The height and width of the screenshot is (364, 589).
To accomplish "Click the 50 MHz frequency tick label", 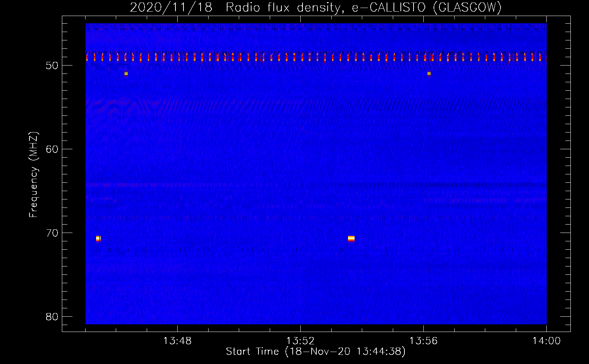I will pyautogui.click(x=52, y=66).
